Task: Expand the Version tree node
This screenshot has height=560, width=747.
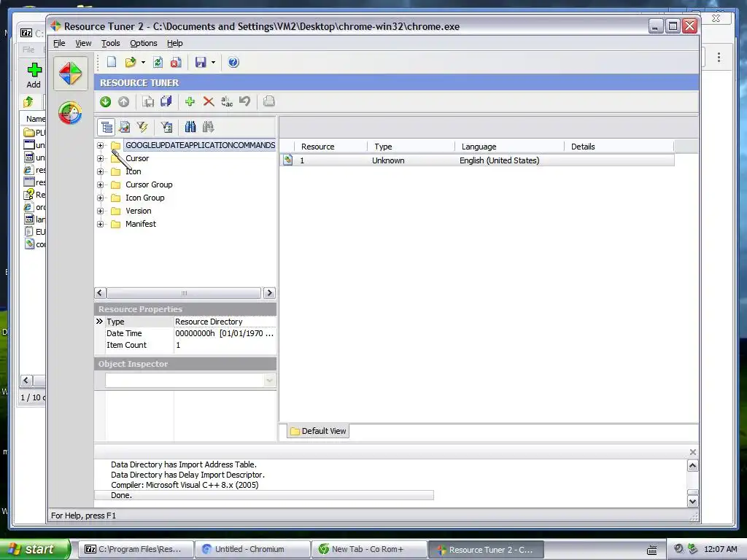Action: click(100, 211)
